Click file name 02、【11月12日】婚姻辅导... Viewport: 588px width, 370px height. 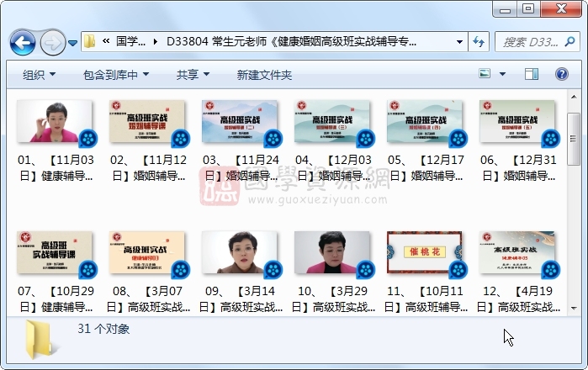148,167
